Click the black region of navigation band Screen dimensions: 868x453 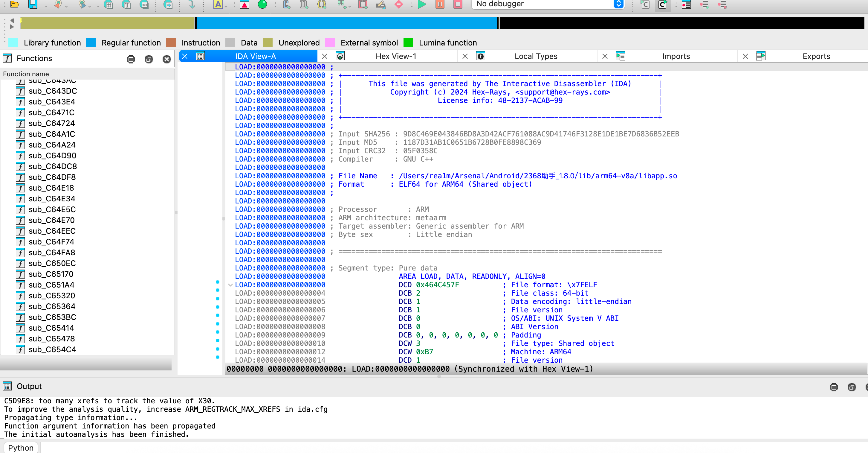tap(682, 23)
